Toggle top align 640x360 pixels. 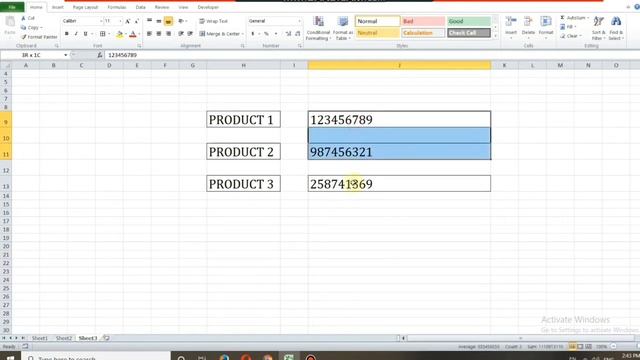point(149,21)
